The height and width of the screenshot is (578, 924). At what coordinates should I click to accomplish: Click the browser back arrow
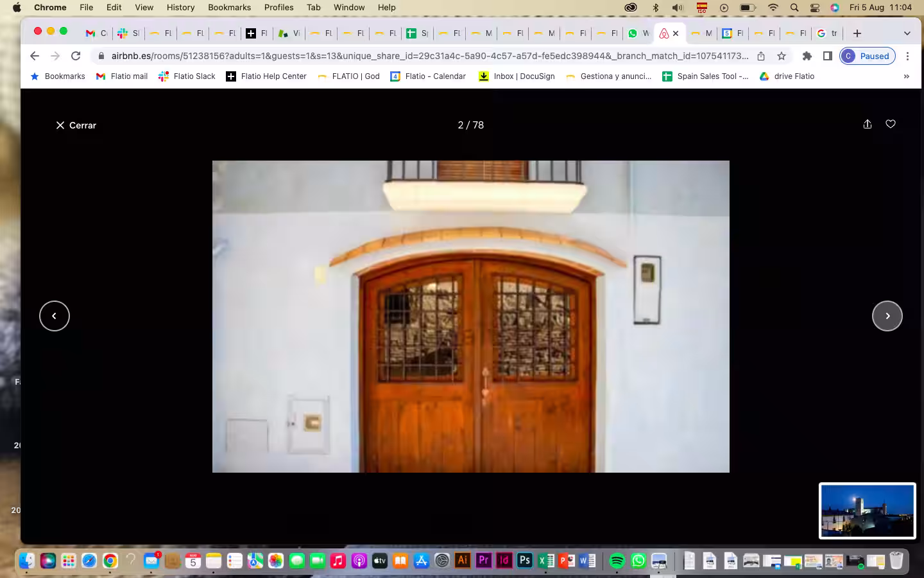coord(35,56)
